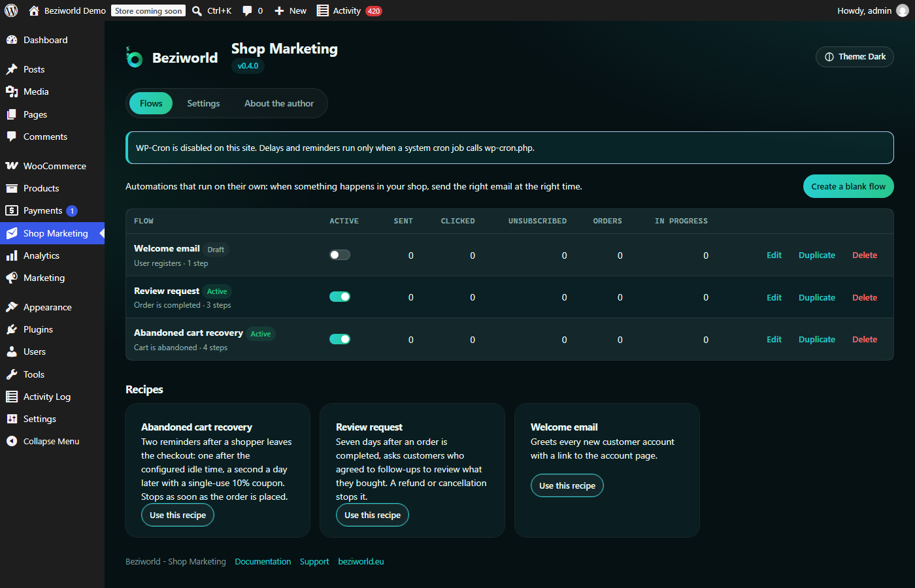Go to Dashboard in sidebar
915x588 pixels.
coord(52,40)
